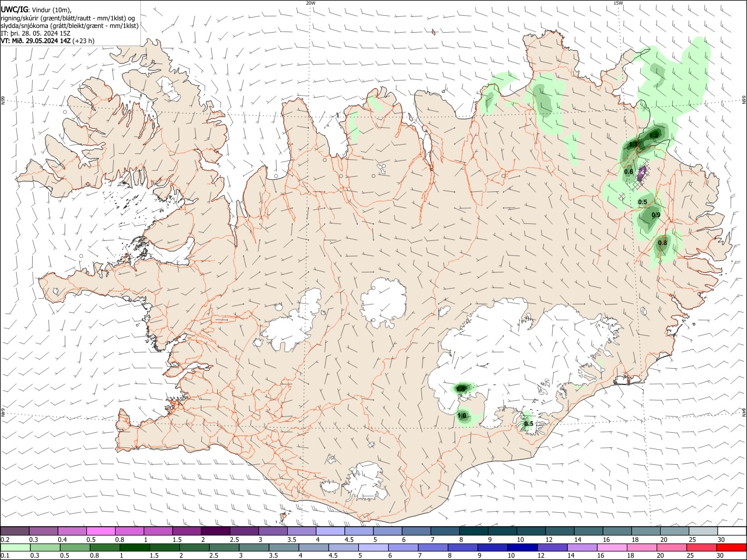Pick the snow-scale swatch labeled 12
Screen dimensions: 747x560
coord(560,531)
